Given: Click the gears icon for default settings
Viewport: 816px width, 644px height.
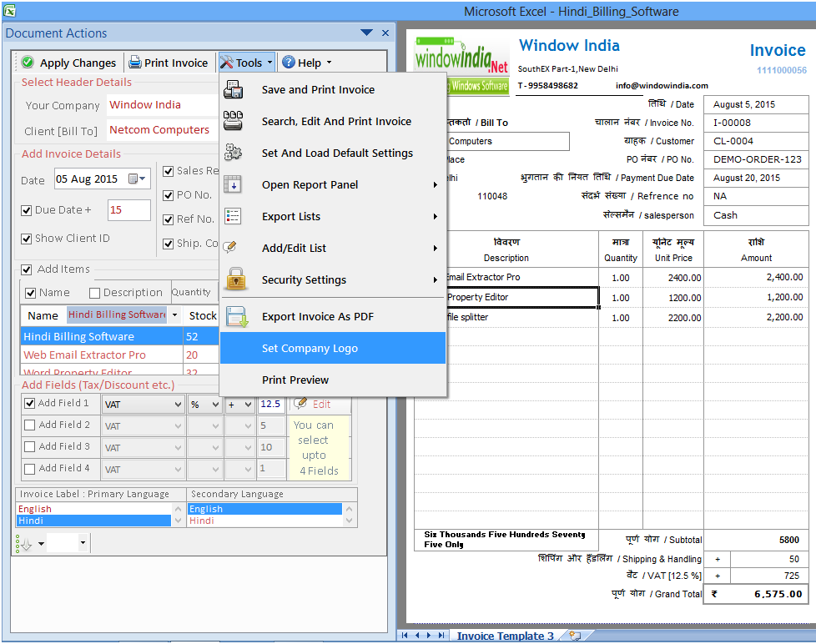Looking at the screenshot, I should (x=233, y=153).
